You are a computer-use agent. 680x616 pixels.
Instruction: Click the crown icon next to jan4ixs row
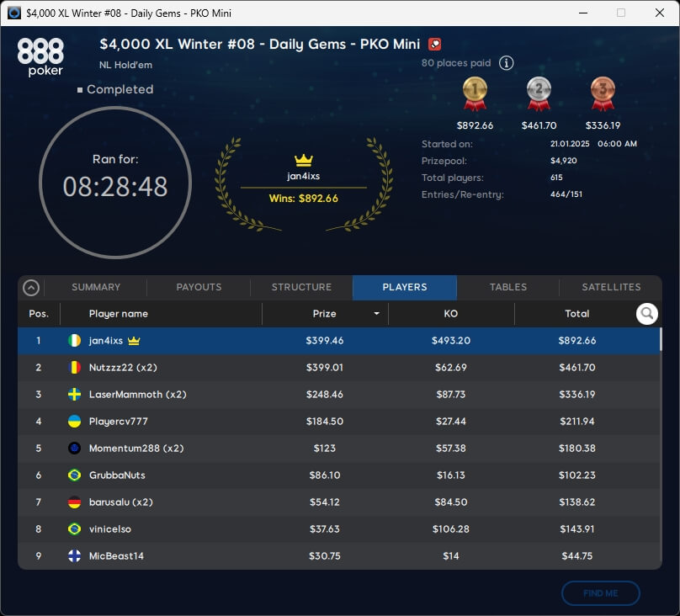click(134, 340)
